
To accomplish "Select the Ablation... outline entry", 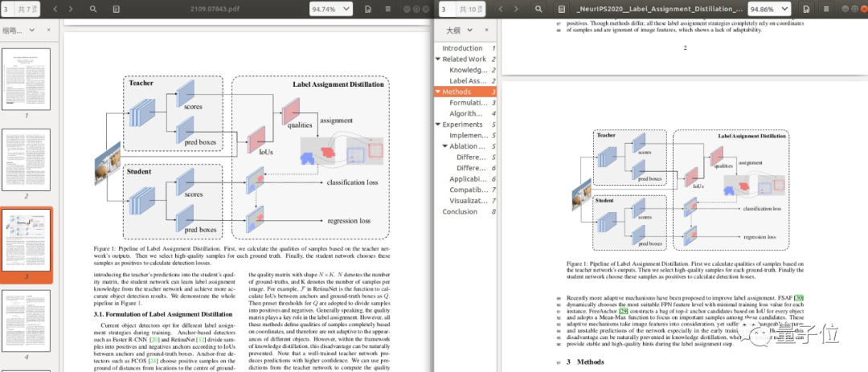I will [465, 146].
